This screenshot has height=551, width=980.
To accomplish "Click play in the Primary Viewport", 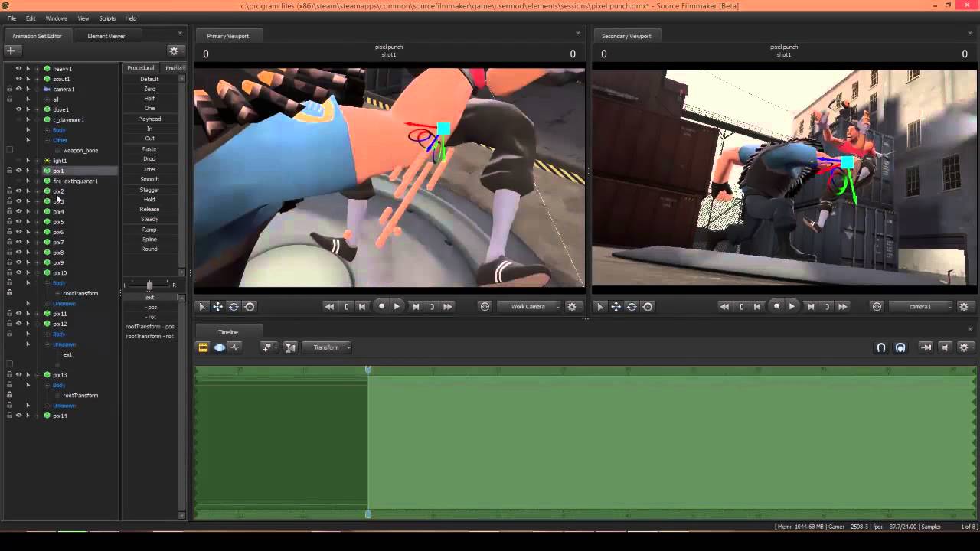I will click(x=397, y=306).
